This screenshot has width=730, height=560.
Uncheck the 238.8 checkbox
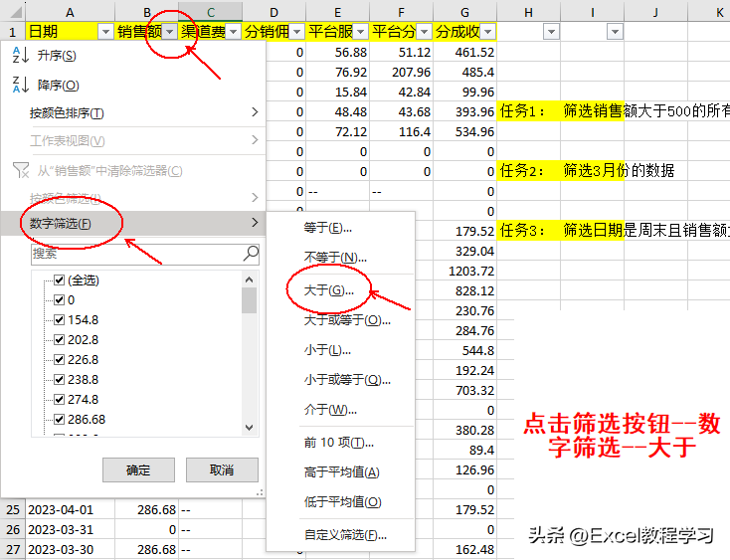(x=59, y=379)
